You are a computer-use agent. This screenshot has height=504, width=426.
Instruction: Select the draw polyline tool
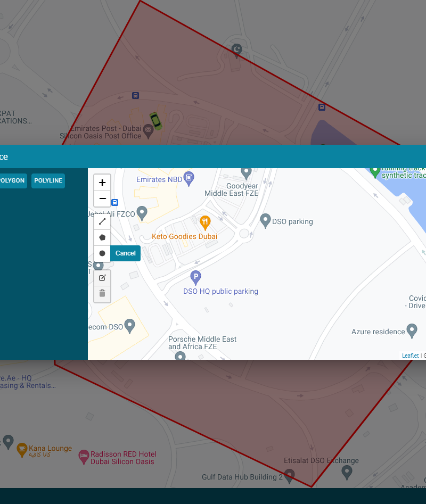102,221
